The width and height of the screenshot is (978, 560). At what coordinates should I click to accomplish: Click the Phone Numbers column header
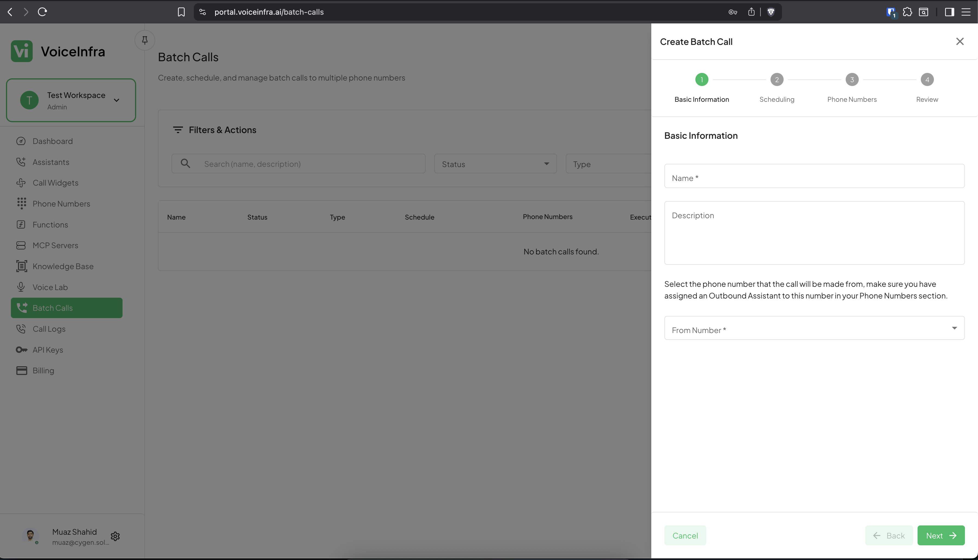point(548,217)
